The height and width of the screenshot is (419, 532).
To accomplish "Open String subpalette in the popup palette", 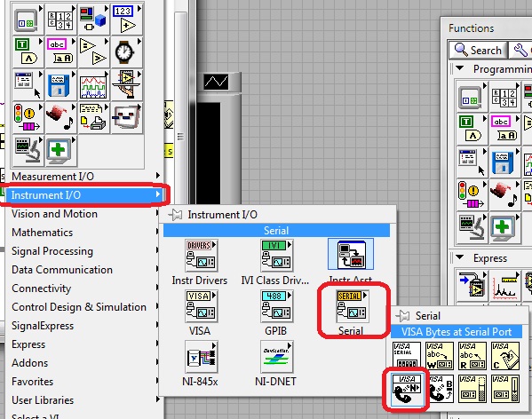I will pos(60,51).
